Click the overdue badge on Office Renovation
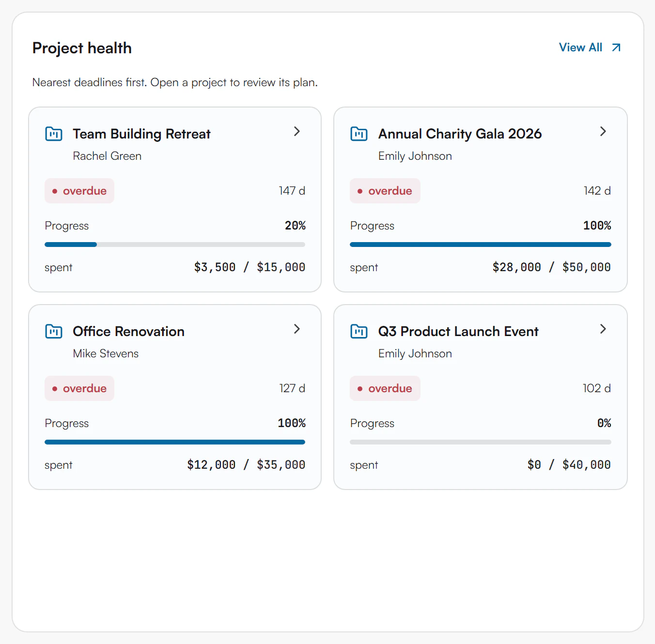The height and width of the screenshot is (644, 655). 79,388
